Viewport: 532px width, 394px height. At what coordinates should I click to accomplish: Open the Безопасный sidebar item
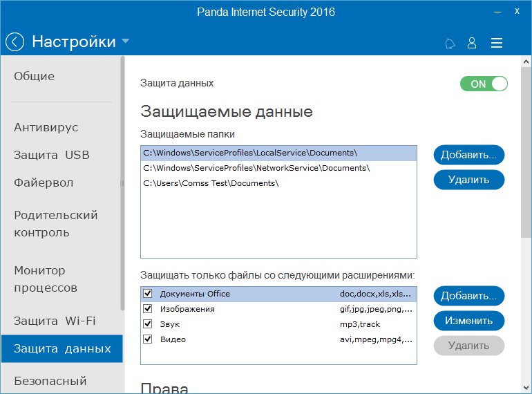50,381
